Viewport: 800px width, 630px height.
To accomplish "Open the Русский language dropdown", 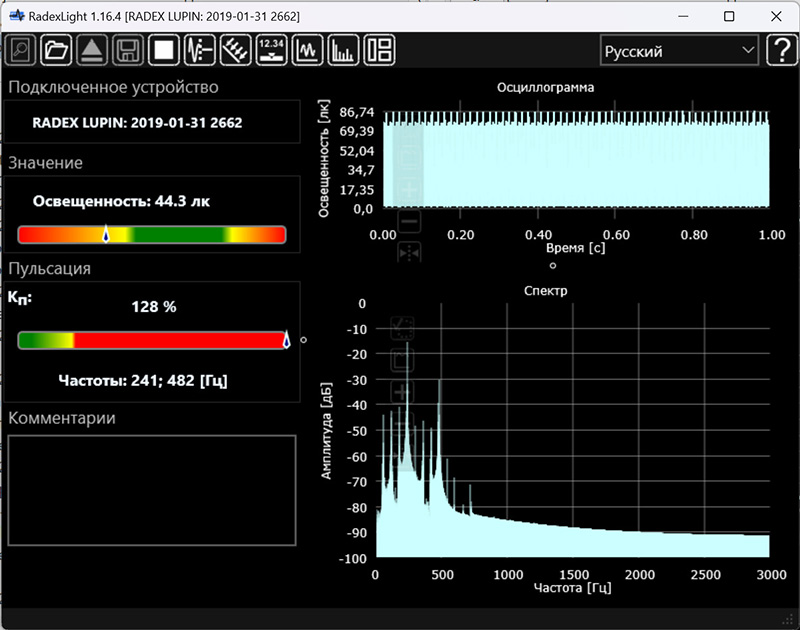I will point(679,51).
